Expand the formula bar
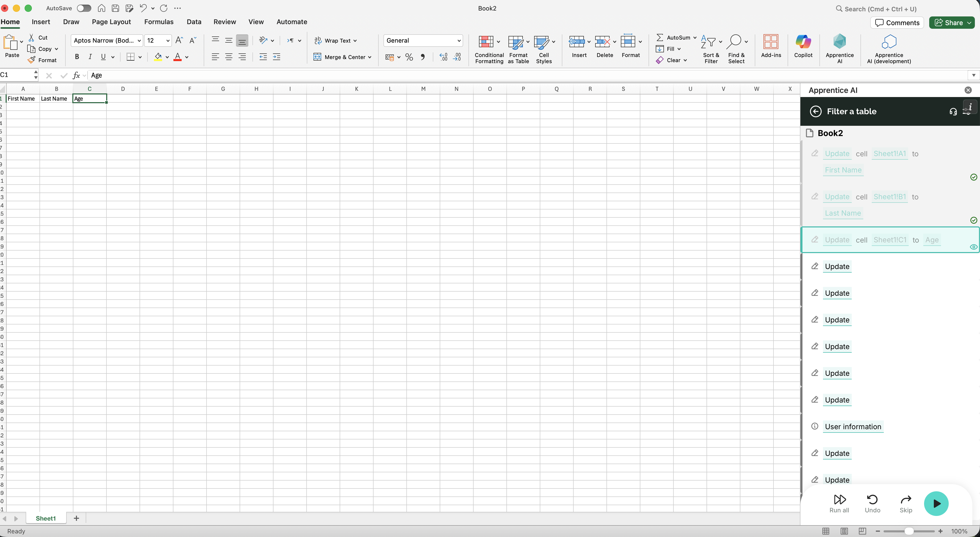980x537 pixels. tap(974, 75)
